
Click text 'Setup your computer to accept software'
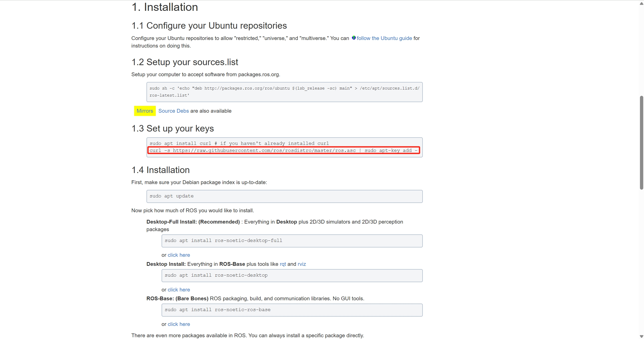point(178,74)
